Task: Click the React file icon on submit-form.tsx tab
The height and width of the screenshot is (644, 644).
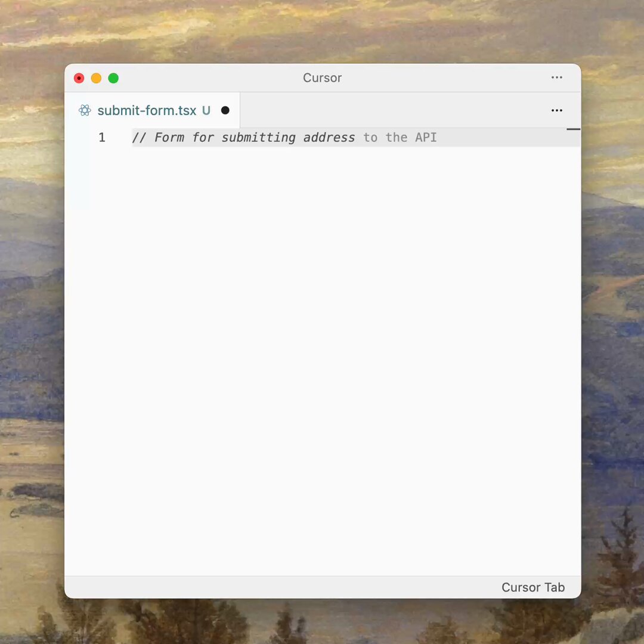Action: point(85,110)
